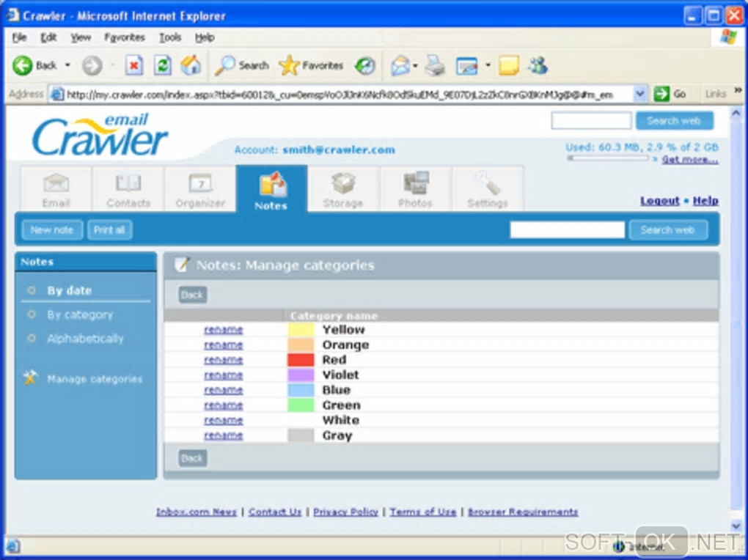Click the Green color swatch

coord(301,405)
